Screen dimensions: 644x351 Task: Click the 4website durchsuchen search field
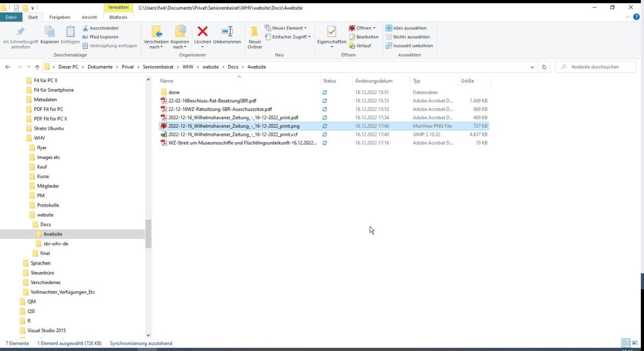tap(598, 67)
